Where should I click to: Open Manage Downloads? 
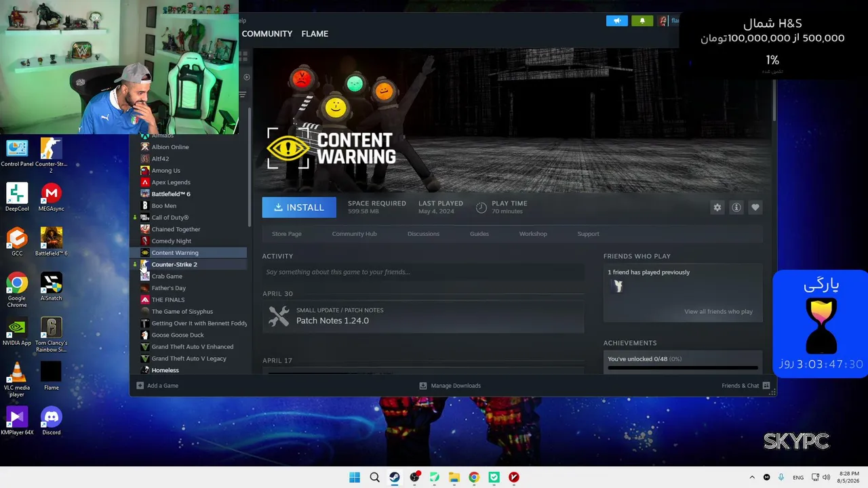tap(450, 386)
